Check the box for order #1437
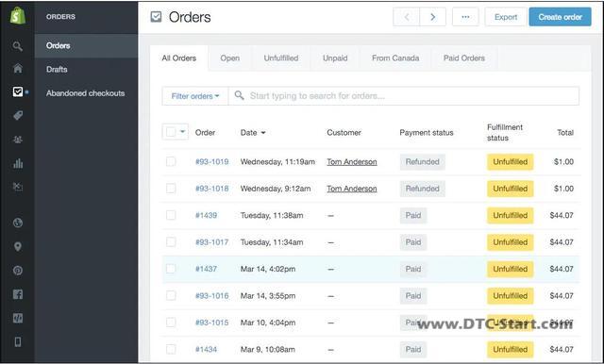 [x=171, y=269]
